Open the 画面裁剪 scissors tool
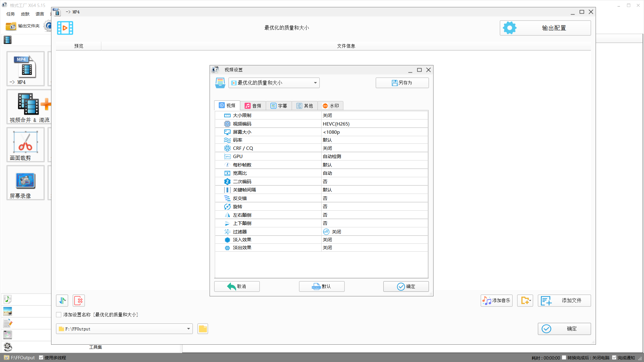This screenshot has height=362, width=644. click(x=26, y=145)
